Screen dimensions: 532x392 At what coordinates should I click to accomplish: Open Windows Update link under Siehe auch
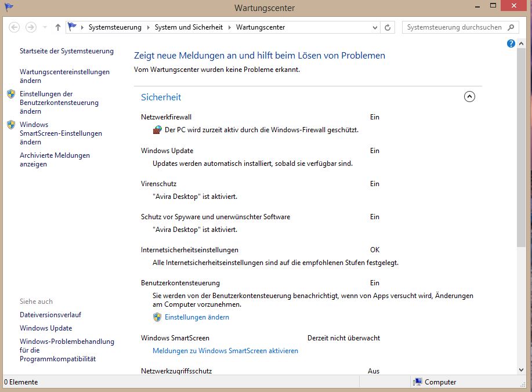pos(46,328)
